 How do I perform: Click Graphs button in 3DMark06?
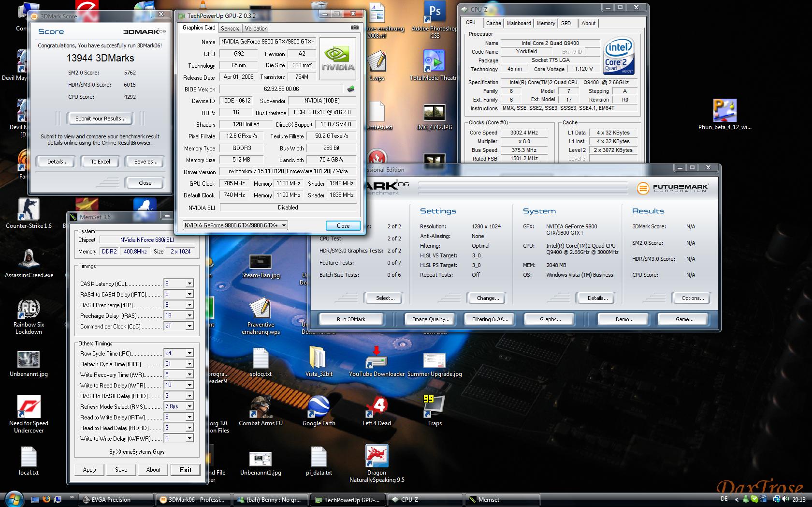tap(550, 319)
